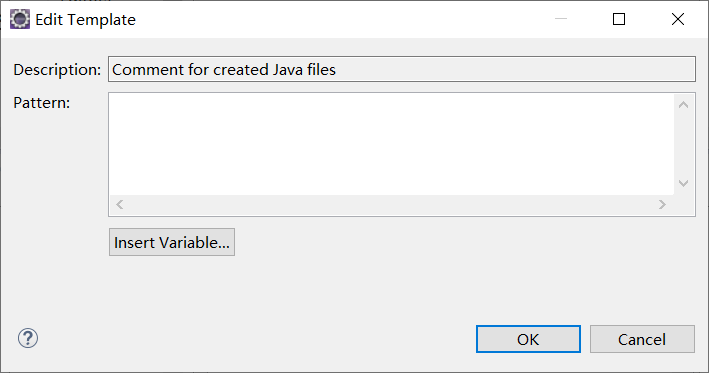
Task: Close the Edit Template dialog
Action: coord(678,19)
